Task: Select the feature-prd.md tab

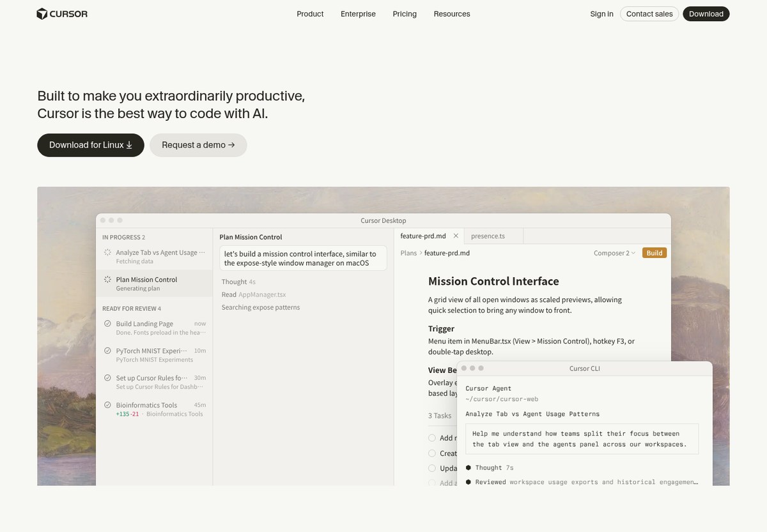Action: 423,236
